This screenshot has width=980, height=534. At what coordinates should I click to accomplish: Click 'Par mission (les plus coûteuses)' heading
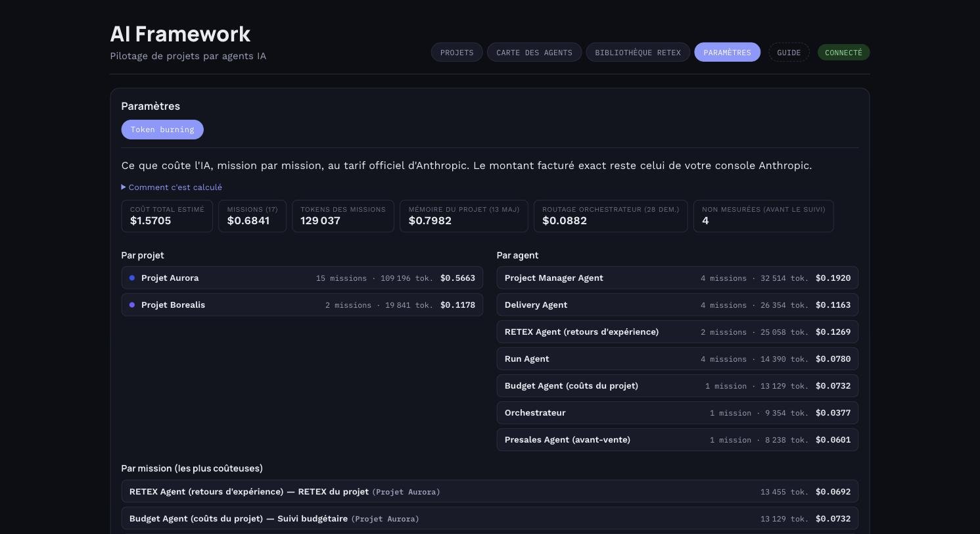point(192,468)
